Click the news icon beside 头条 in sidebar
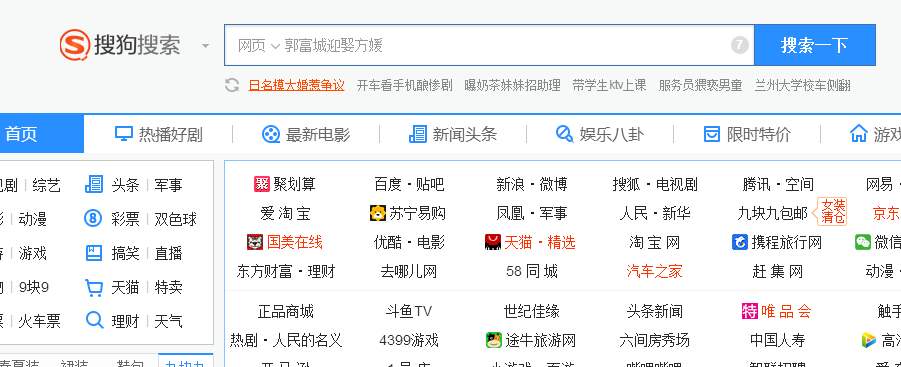This screenshot has height=367, width=901. (94, 184)
